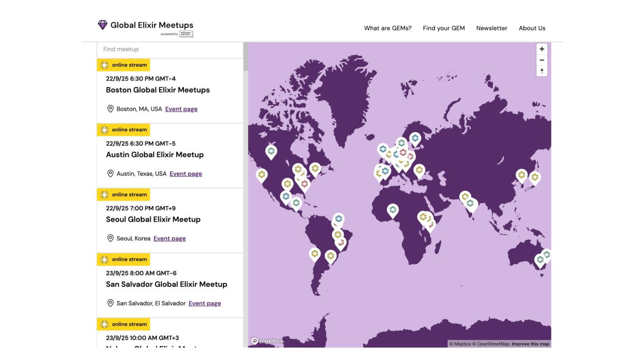Click the San Salvador, El Salvador location text

point(151,303)
